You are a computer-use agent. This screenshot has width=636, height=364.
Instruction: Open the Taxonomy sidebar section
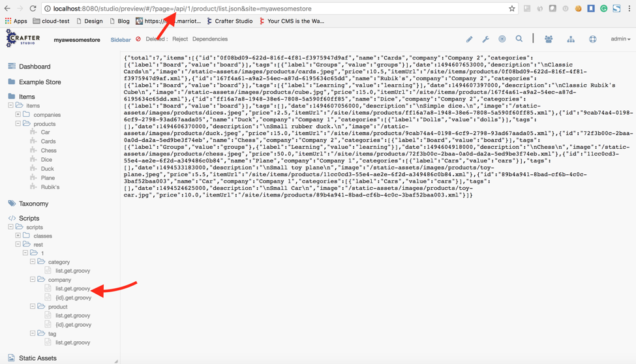(x=33, y=204)
